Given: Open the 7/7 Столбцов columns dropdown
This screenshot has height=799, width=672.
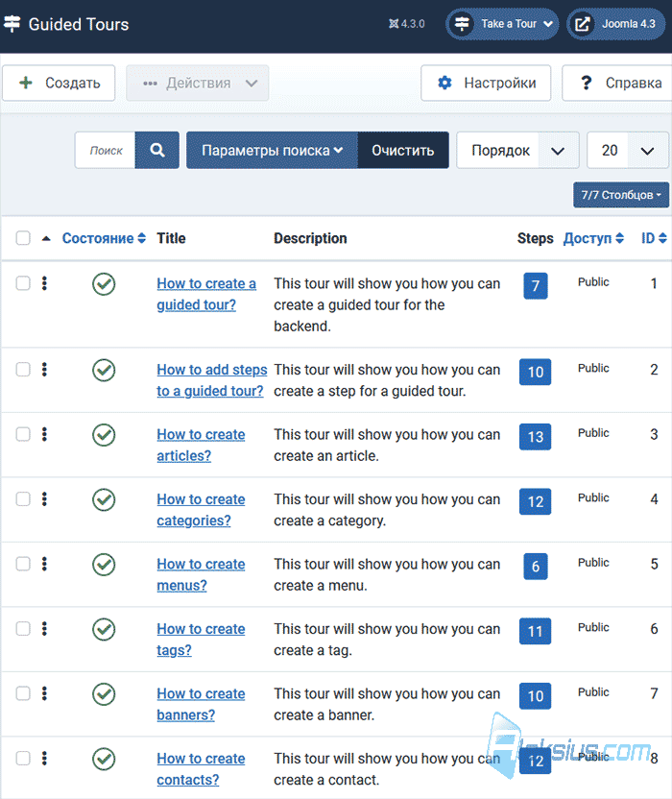Looking at the screenshot, I should click(x=621, y=195).
